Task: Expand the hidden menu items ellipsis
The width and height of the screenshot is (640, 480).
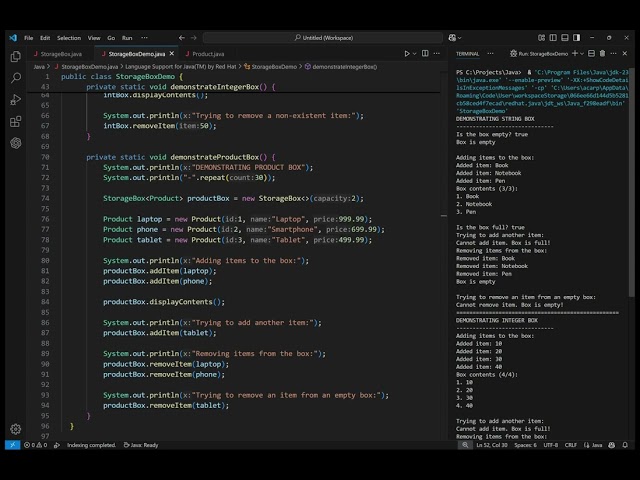Action: click(x=144, y=38)
